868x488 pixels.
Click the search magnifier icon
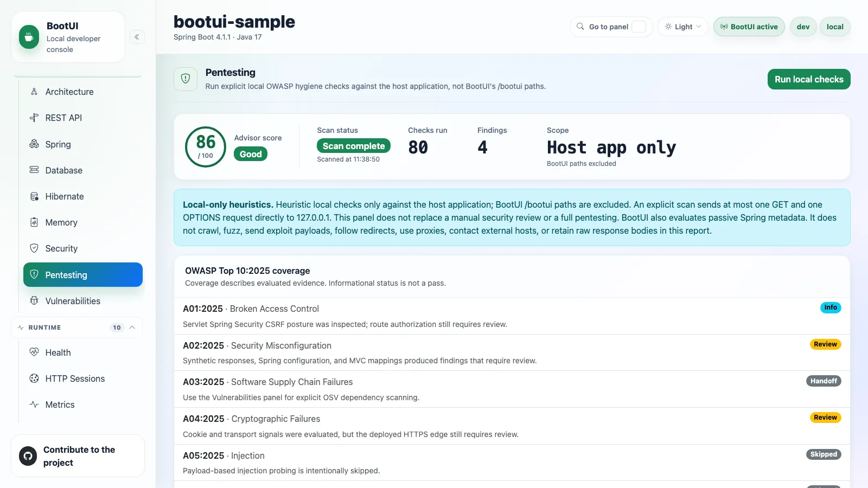[x=580, y=26]
